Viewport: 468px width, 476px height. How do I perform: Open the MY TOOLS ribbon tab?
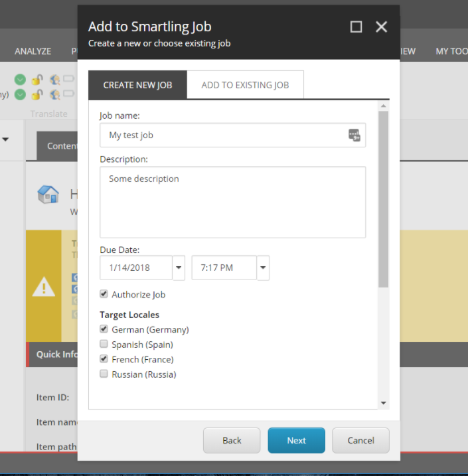(451, 51)
